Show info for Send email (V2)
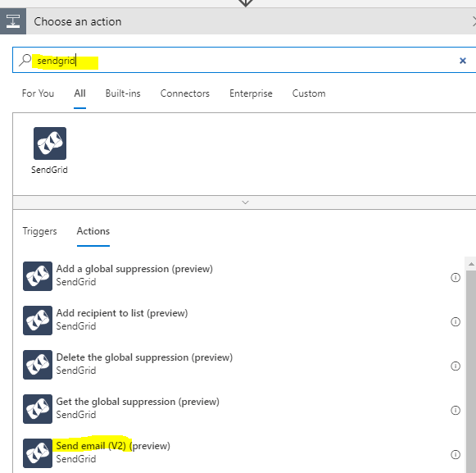Screen dimensions: 476x473 coord(456,454)
